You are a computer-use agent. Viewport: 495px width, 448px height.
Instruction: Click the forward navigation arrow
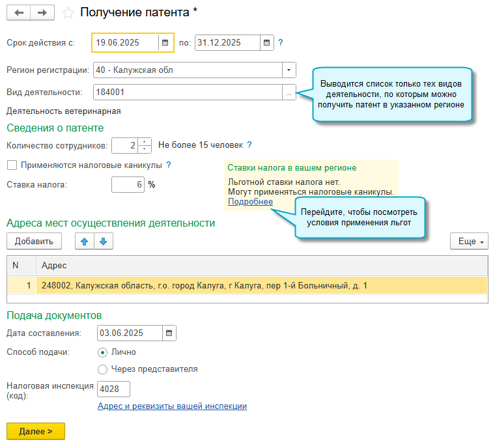point(42,13)
